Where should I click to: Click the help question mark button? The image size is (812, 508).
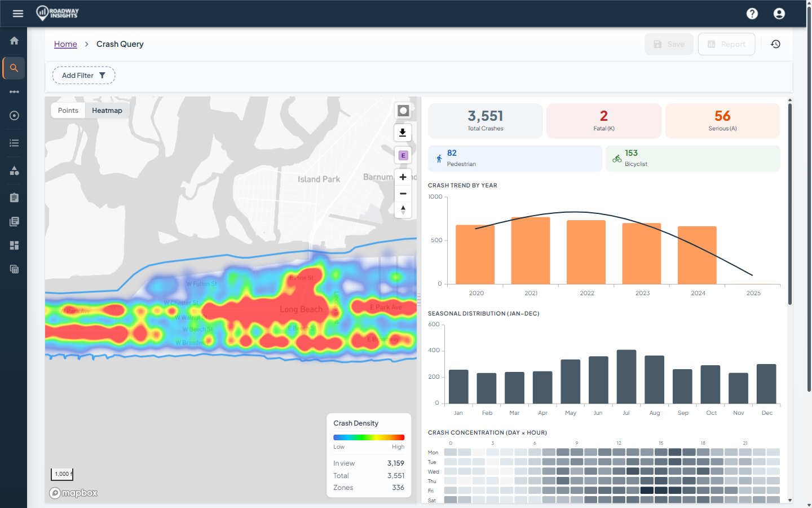[x=752, y=13]
